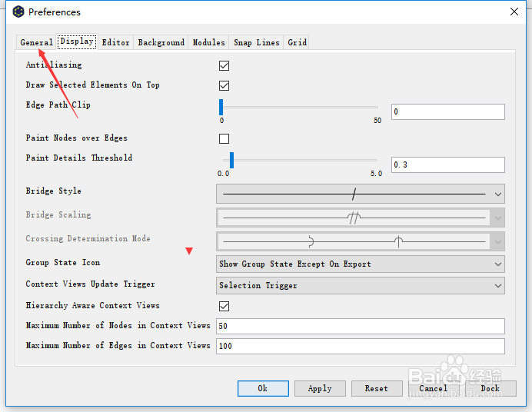Go to the Snap Lines tab
Image resolution: width=532 pixels, height=412 pixels.
256,42
